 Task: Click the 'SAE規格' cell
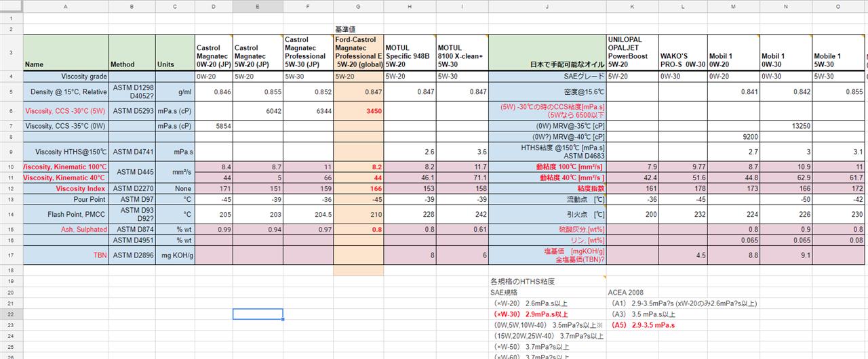[547, 292]
